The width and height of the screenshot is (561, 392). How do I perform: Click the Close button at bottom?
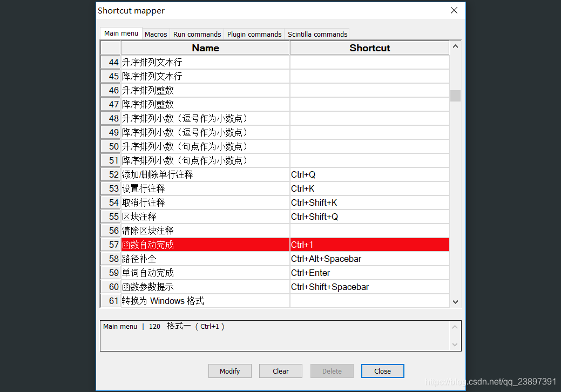pyautogui.click(x=382, y=371)
